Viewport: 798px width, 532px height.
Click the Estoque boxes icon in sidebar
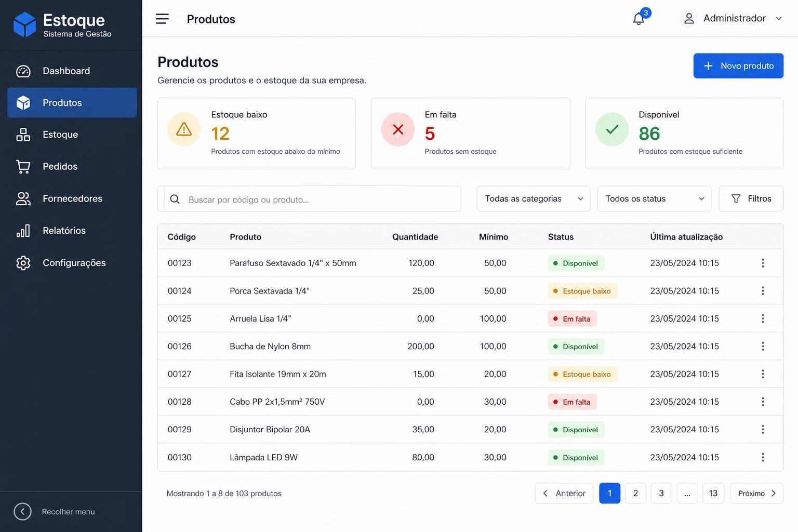click(23, 135)
